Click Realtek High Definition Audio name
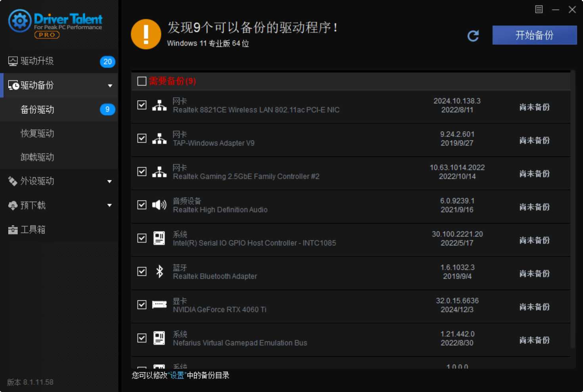583x392 pixels. pyautogui.click(x=220, y=210)
